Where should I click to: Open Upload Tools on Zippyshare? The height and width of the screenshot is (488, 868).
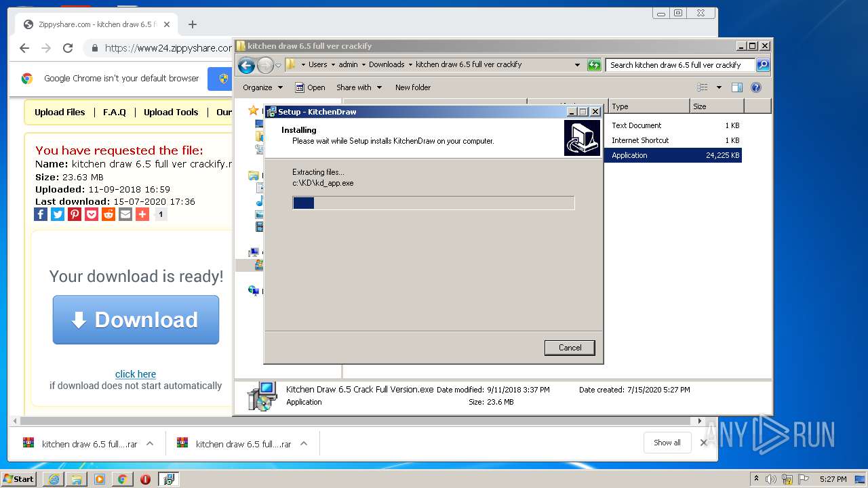click(x=171, y=113)
